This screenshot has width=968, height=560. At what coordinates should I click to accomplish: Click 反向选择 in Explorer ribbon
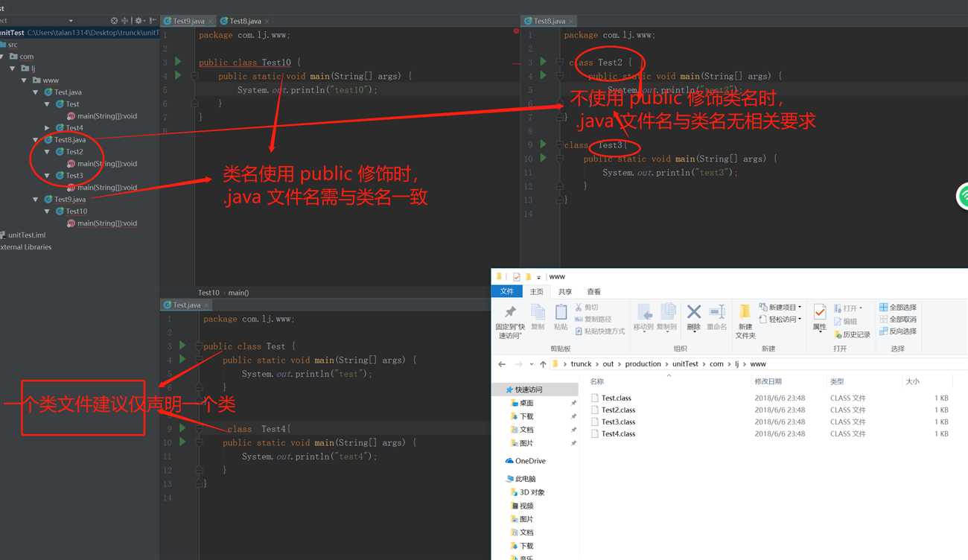click(x=898, y=331)
